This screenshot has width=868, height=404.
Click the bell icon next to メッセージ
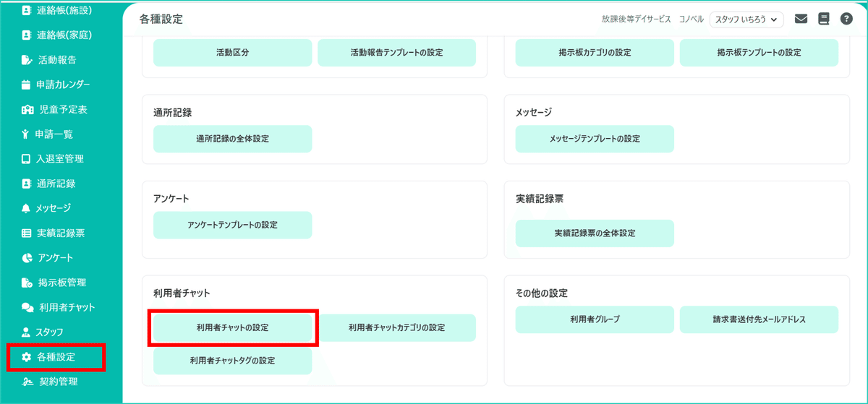tap(27, 208)
